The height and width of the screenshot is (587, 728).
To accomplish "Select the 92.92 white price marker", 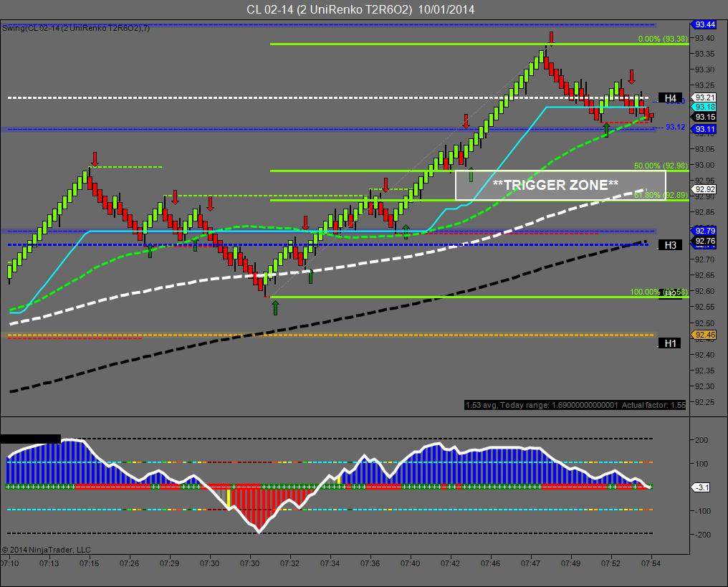I will 704,189.
